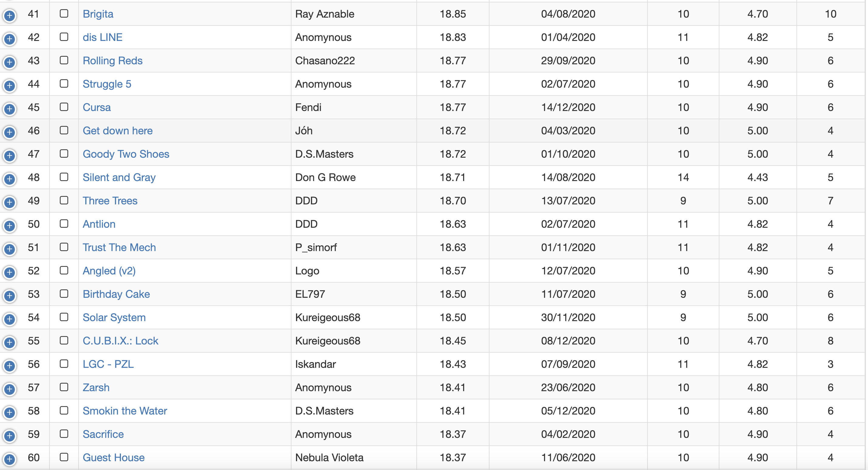Open the Silent and Gray link

[119, 177]
